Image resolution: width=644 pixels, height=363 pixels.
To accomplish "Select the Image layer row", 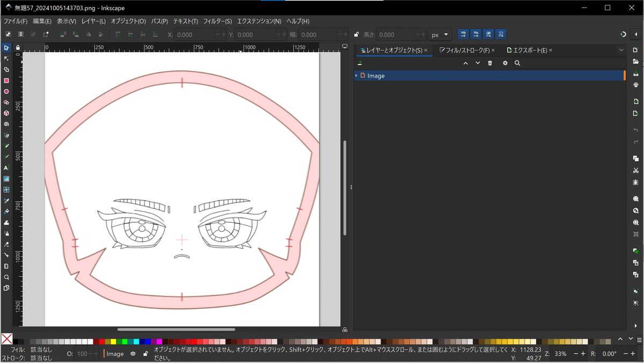I will (x=489, y=76).
